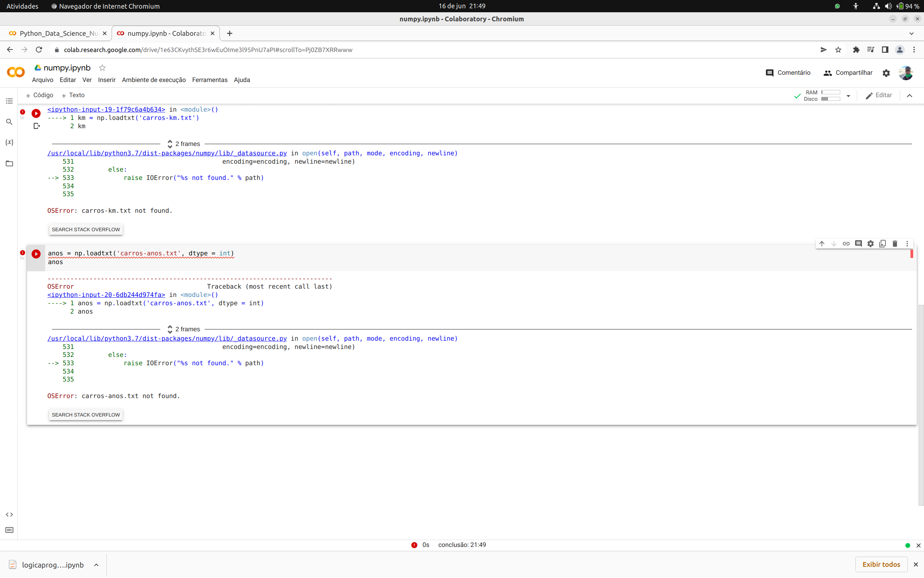Open the Chromium three-dot menu
Screen dimensions: 924x578
click(914, 50)
